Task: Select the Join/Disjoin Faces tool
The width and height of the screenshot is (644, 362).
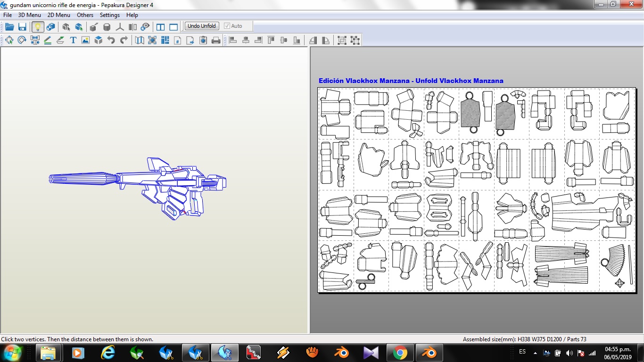Action: coord(35,41)
